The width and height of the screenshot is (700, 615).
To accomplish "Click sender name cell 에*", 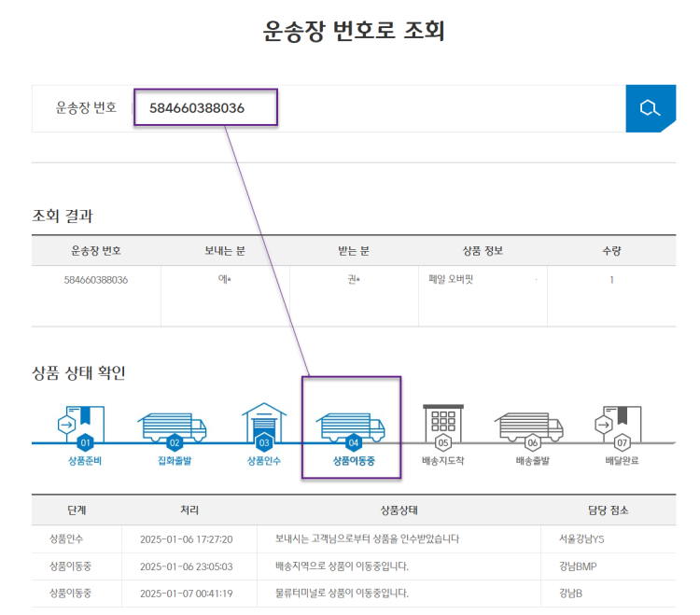I will [x=225, y=279].
